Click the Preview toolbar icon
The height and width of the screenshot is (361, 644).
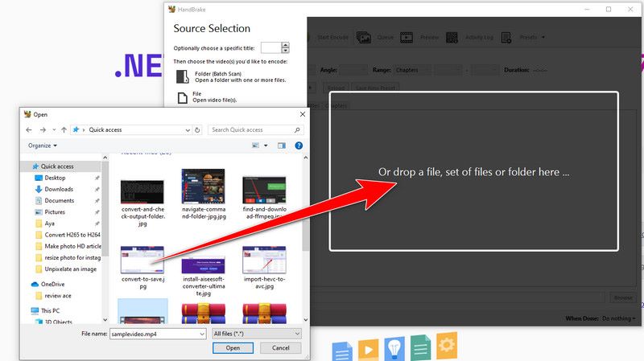click(x=407, y=37)
